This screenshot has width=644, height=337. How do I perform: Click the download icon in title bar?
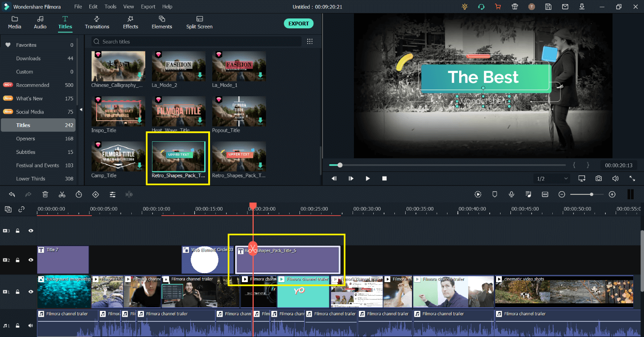coord(582,7)
